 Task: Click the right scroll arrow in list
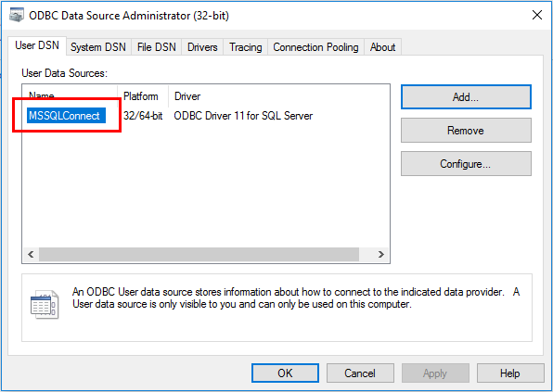[x=381, y=254]
